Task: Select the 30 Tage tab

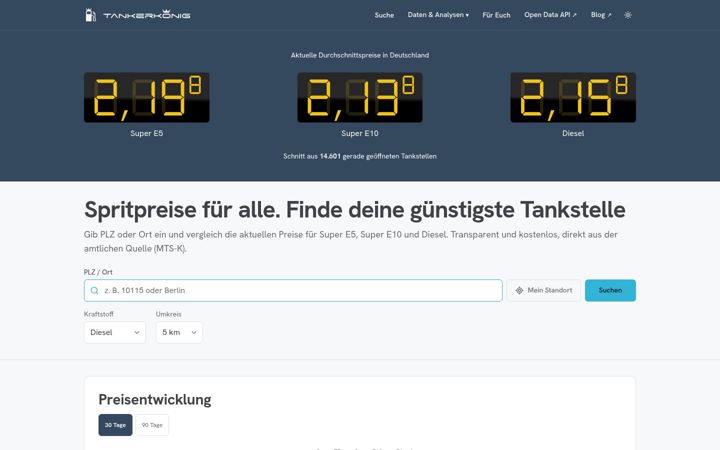Action: click(115, 425)
